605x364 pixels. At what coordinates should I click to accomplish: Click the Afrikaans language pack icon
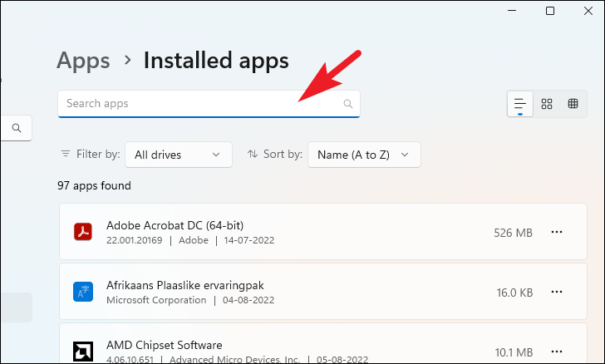pos(83,292)
